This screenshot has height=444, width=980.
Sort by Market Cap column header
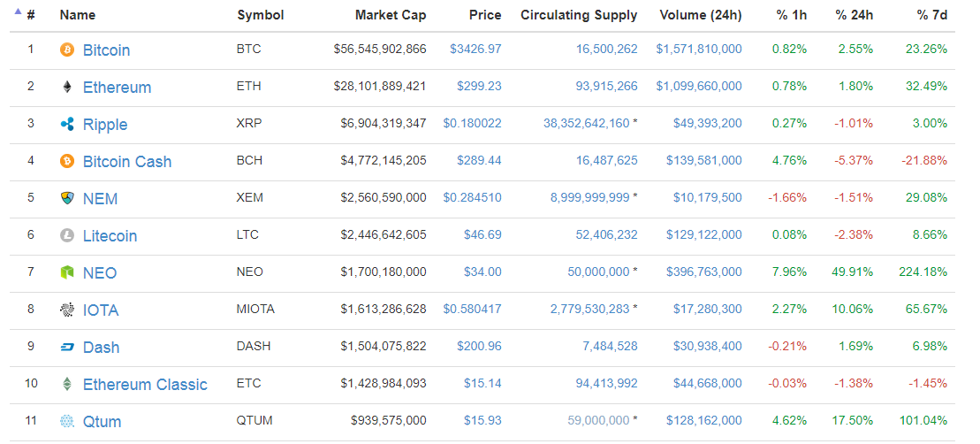pos(390,15)
